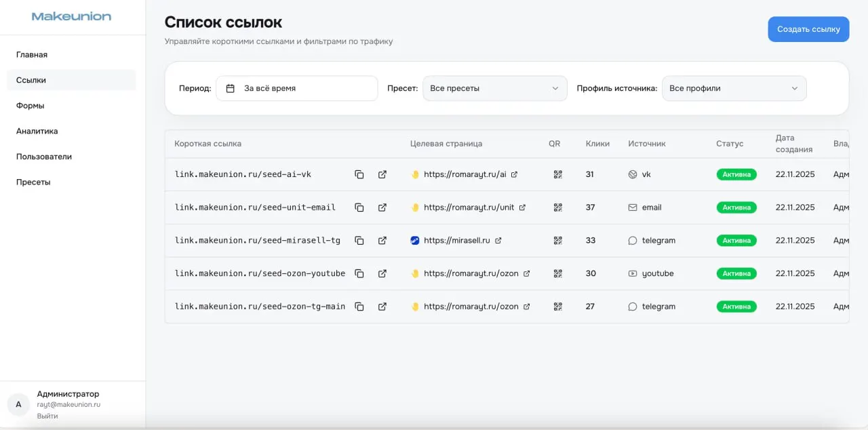868x430 pixels.
Task: Click the 'Статус' column header
Action: [730, 144]
